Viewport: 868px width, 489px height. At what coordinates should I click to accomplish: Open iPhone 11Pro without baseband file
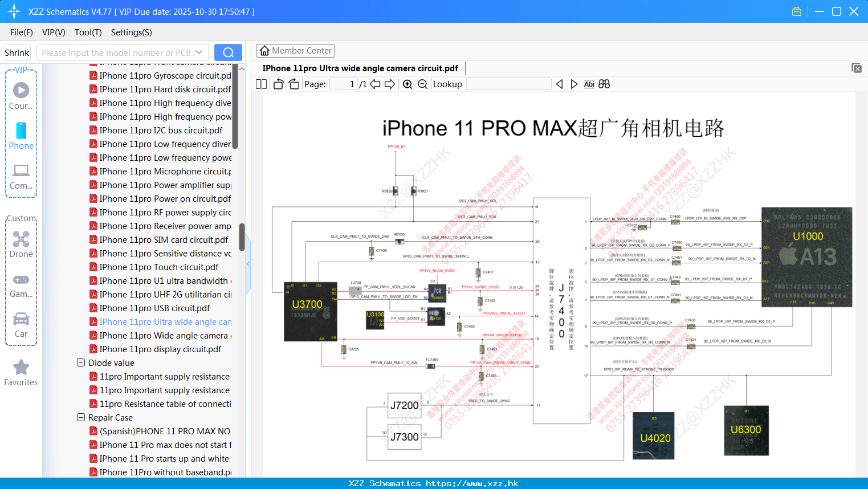(x=161, y=472)
